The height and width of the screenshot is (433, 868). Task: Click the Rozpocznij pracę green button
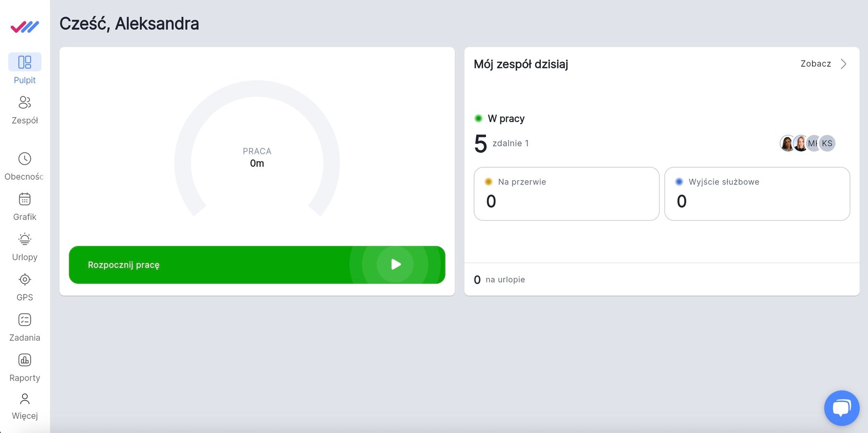click(x=257, y=265)
